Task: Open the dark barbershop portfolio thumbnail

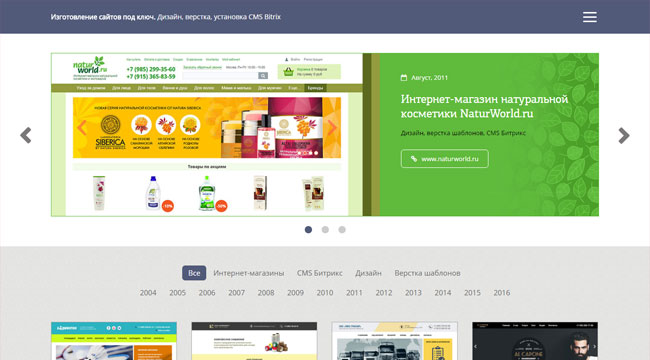Action: coord(535,341)
